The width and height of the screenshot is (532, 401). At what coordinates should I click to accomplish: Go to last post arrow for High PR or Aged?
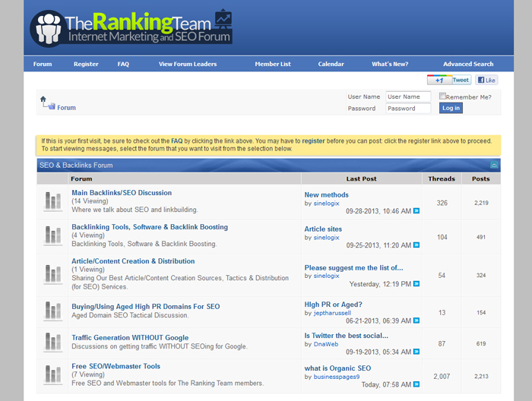pyautogui.click(x=416, y=320)
